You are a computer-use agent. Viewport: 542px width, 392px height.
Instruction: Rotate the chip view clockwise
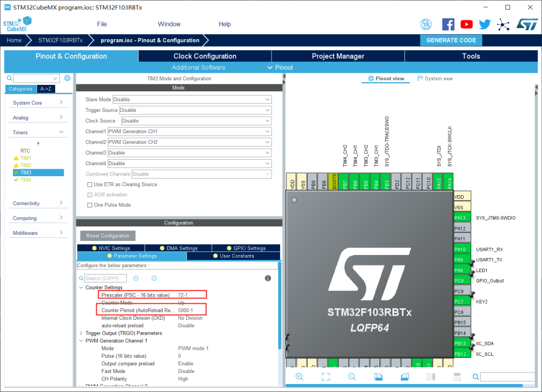pyautogui.click(x=378, y=376)
